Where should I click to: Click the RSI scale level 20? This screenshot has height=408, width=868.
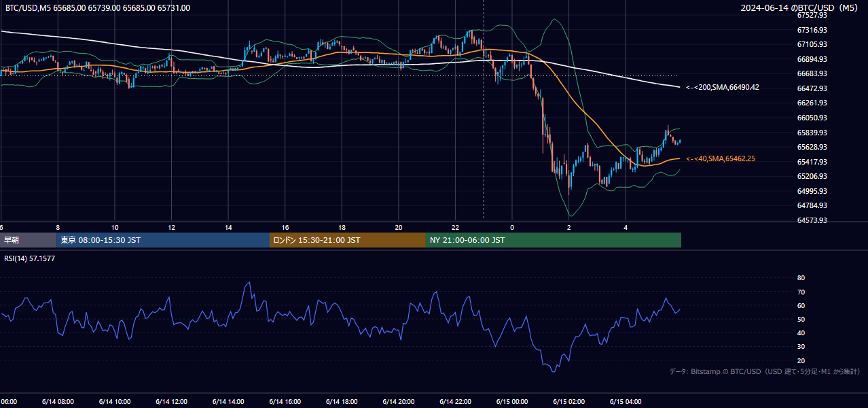pyautogui.click(x=801, y=360)
